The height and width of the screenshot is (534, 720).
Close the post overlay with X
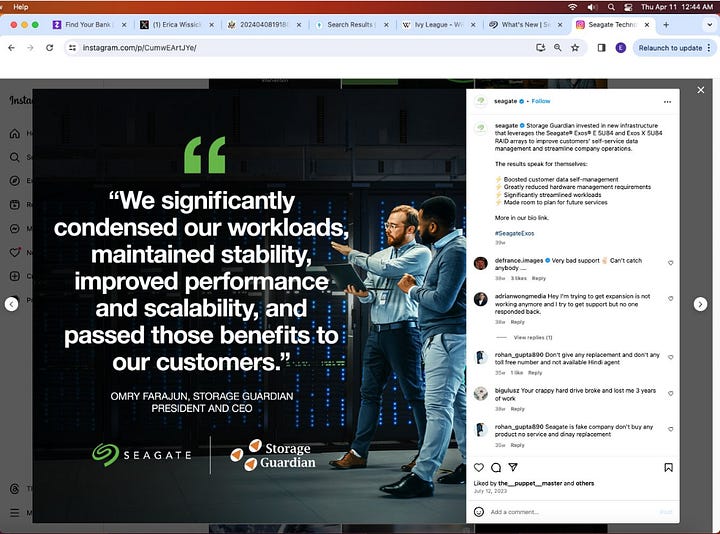coord(701,90)
